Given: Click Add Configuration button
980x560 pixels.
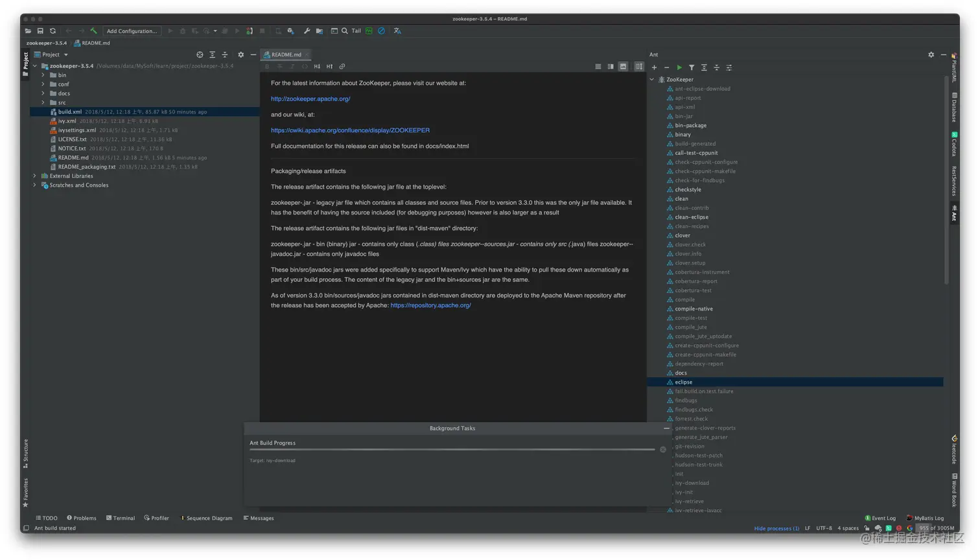Looking at the screenshot, I should (x=132, y=31).
